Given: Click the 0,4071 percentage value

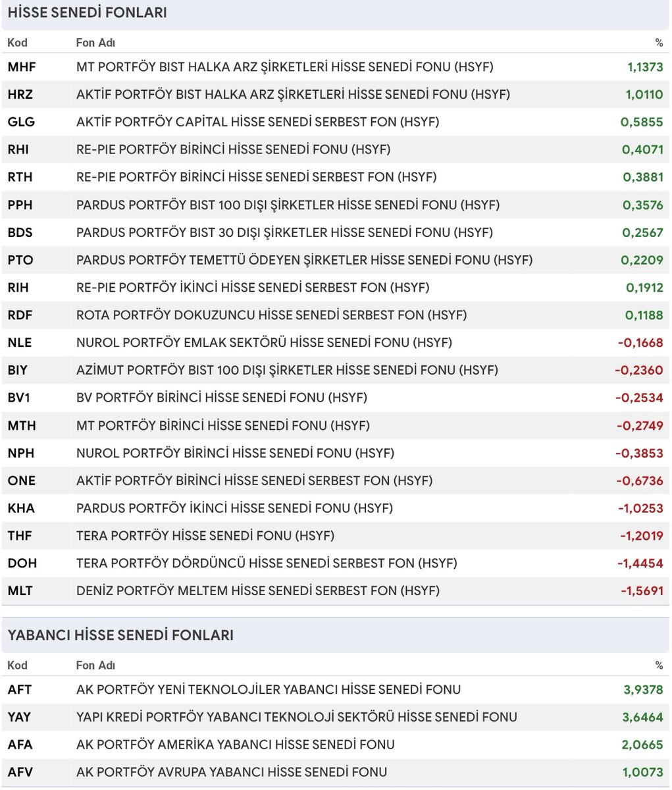Looking at the screenshot, I should pyautogui.click(x=642, y=149).
